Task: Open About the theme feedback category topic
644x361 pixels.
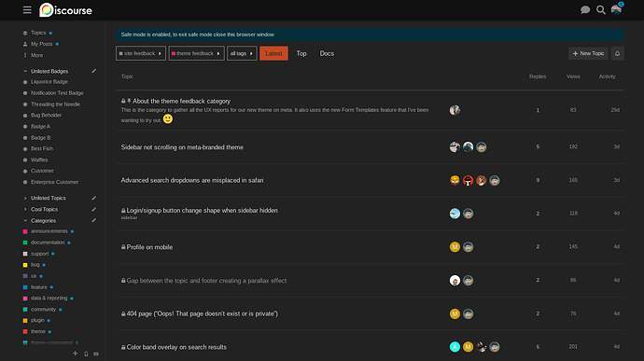Action: (182, 101)
